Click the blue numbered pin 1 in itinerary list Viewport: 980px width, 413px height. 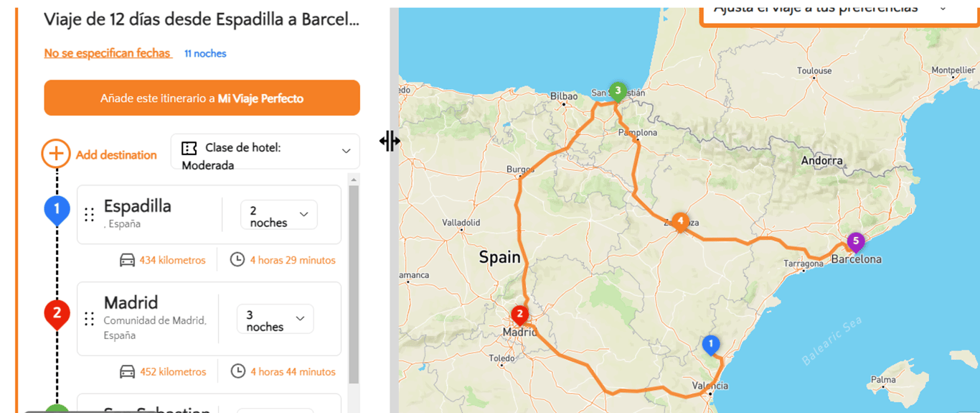point(57,211)
